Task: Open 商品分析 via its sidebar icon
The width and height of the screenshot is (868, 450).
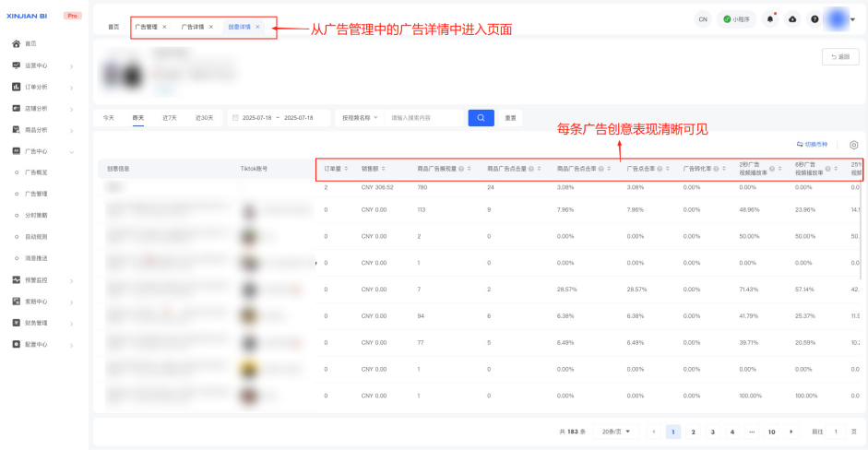Action: [16, 129]
